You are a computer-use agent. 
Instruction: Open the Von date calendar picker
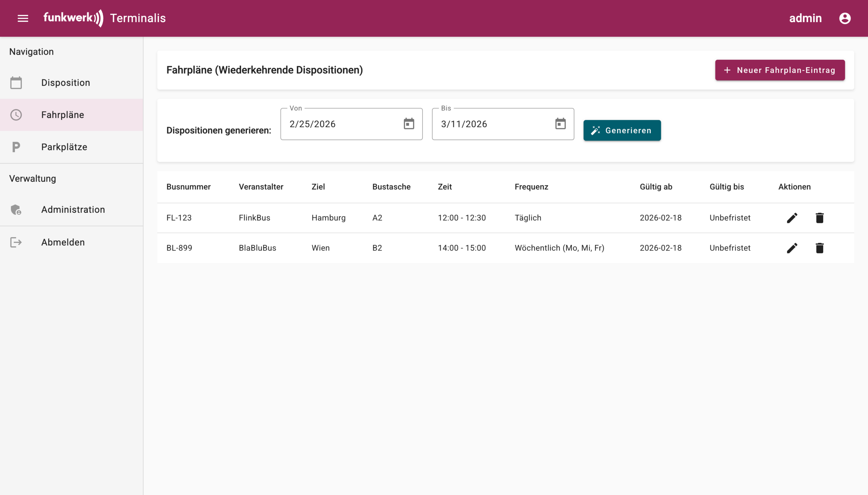tap(409, 124)
